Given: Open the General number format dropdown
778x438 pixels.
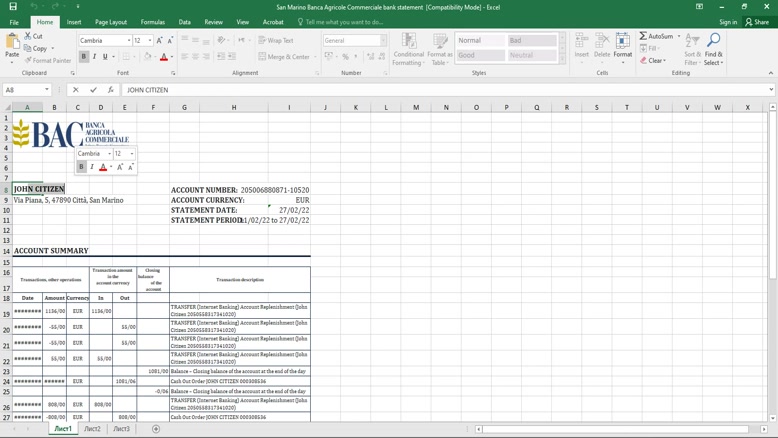Looking at the screenshot, I should pyautogui.click(x=383, y=41).
